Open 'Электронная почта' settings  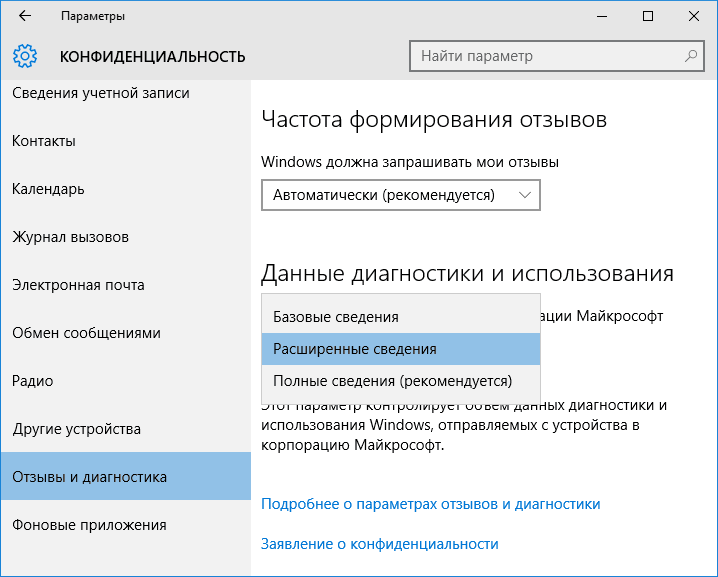click(x=78, y=285)
